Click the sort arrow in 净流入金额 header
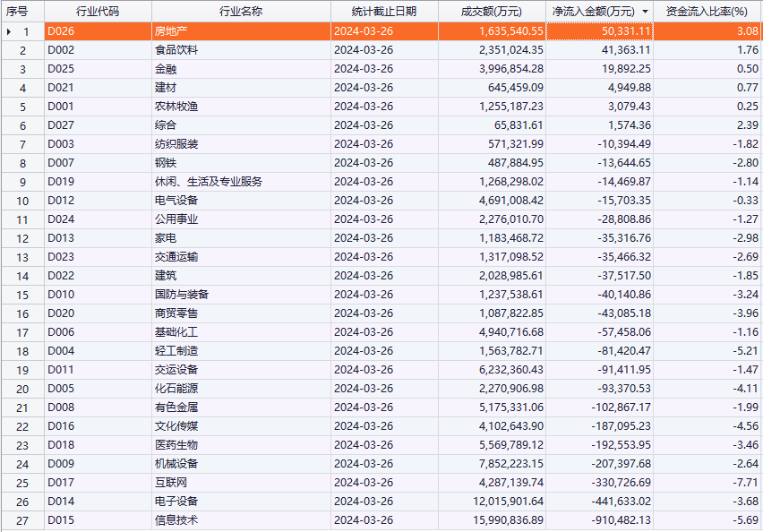Viewport: 763px width, 532px height. coord(645,12)
